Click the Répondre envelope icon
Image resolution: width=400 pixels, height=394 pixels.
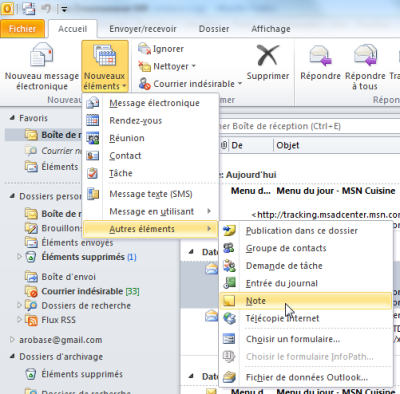pos(320,55)
